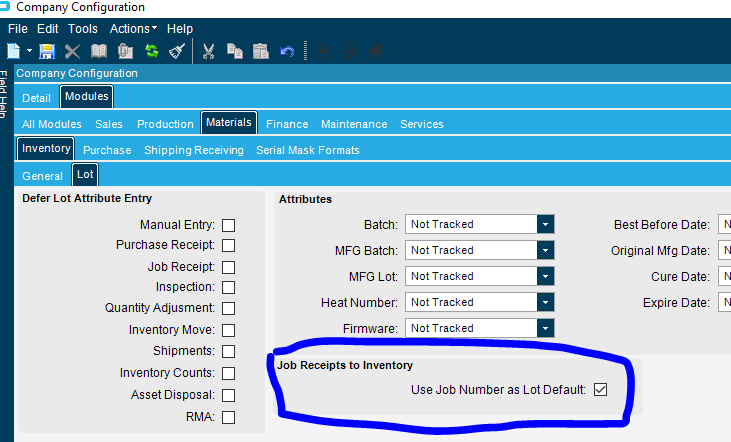Tick the RMA checkbox
Image resolution: width=731 pixels, height=442 pixels.
click(x=228, y=417)
